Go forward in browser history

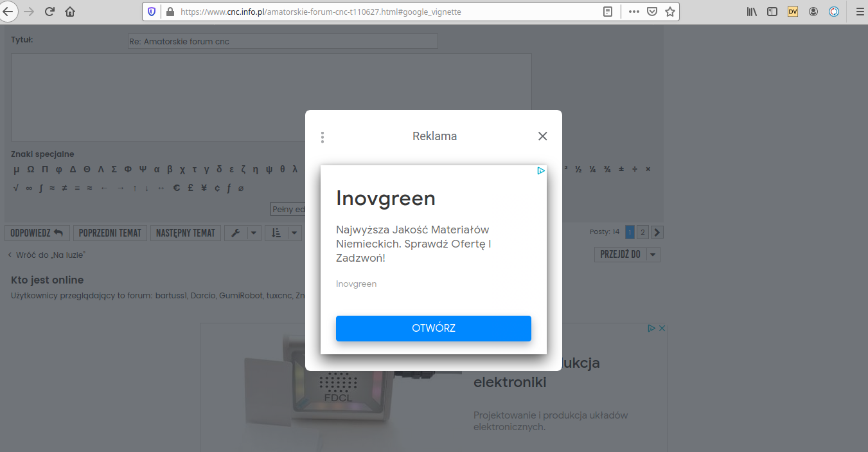pyautogui.click(x=28, y=12)
